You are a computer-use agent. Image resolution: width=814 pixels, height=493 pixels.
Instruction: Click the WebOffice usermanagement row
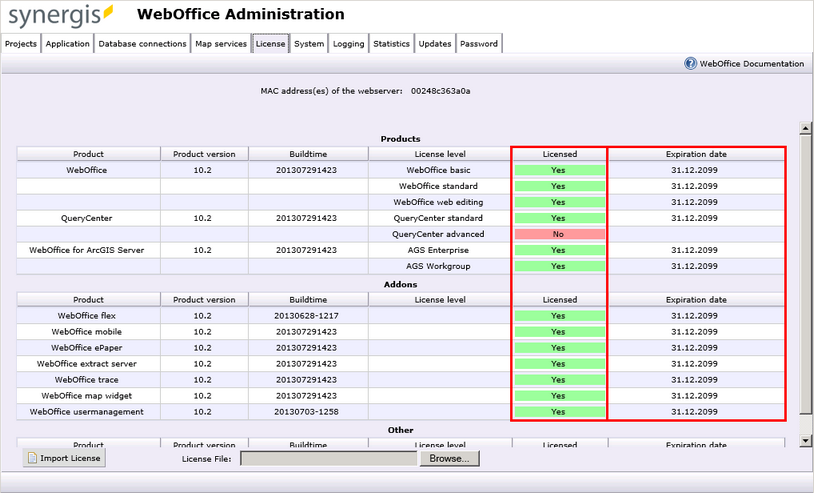(x=401, y=412)
